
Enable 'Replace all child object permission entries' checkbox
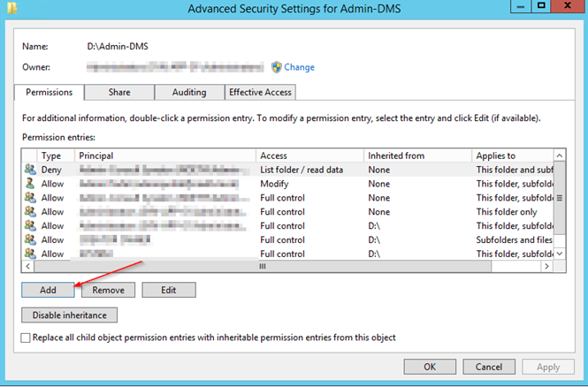[26, 338]
